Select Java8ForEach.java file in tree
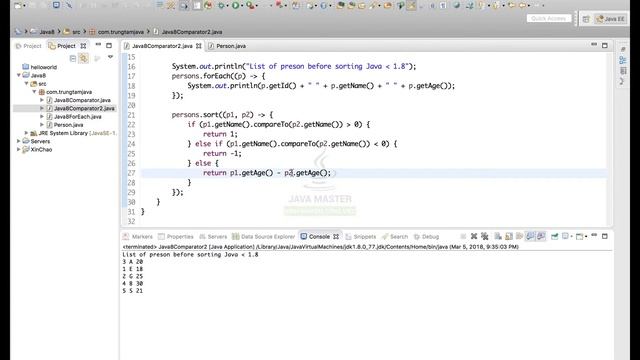 click(78, 116)
